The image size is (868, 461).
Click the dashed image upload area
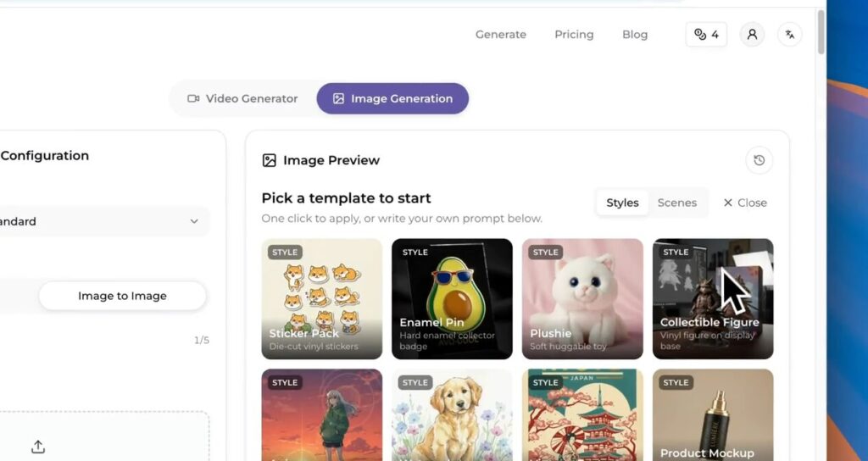[104, 436]
